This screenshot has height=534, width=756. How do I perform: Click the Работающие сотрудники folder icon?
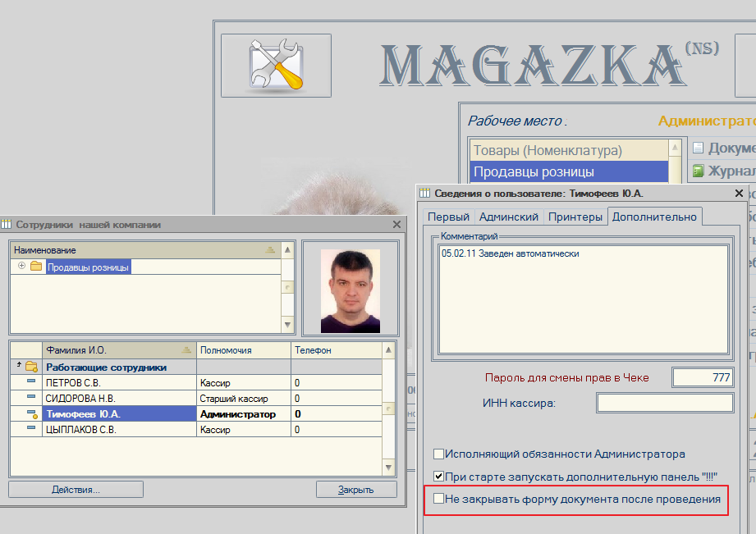tap(31, 367)
